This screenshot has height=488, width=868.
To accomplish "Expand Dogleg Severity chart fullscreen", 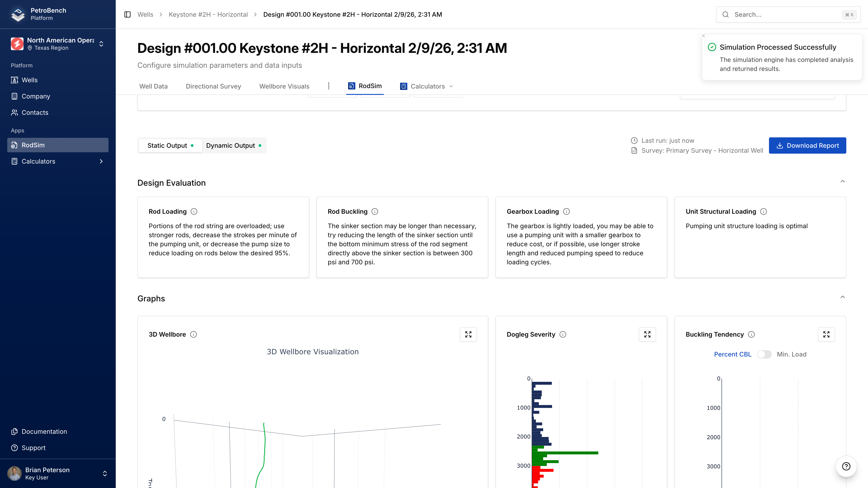I will click(x=647, y=334).
